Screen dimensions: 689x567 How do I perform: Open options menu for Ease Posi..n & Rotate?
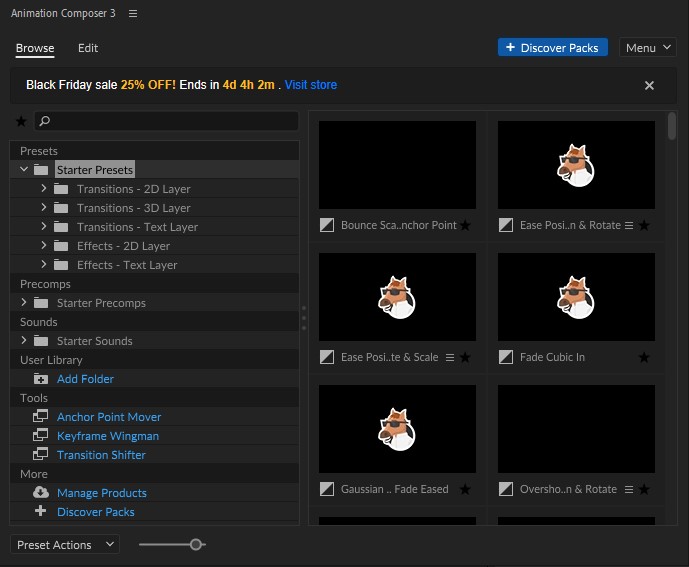(x=629, y=225)
